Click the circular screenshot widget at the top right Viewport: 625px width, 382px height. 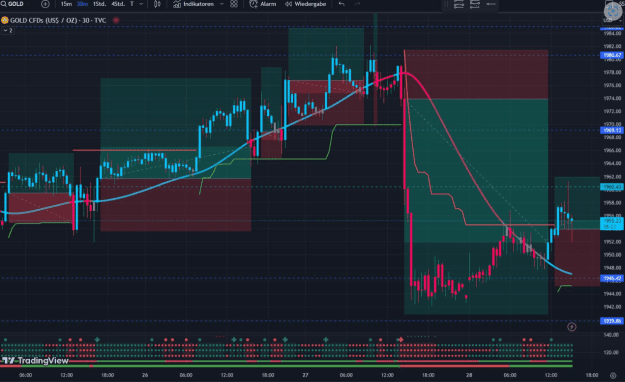[613, 10]
